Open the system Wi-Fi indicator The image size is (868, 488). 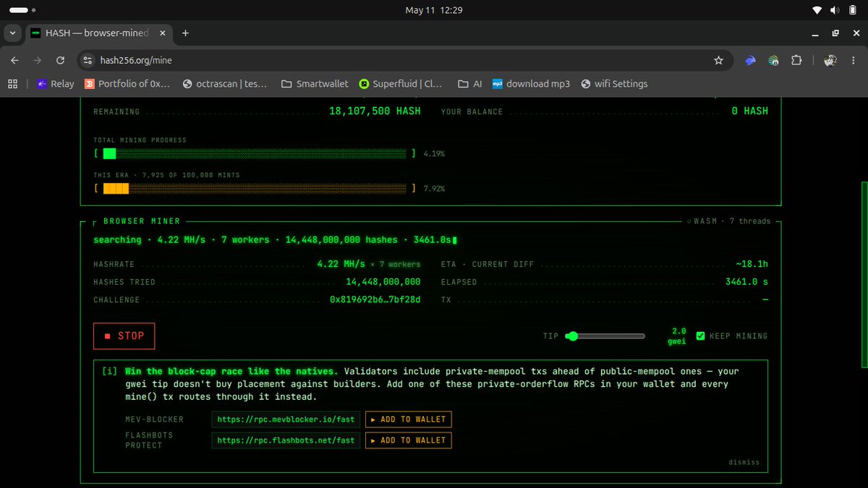[x=817, y=10]
